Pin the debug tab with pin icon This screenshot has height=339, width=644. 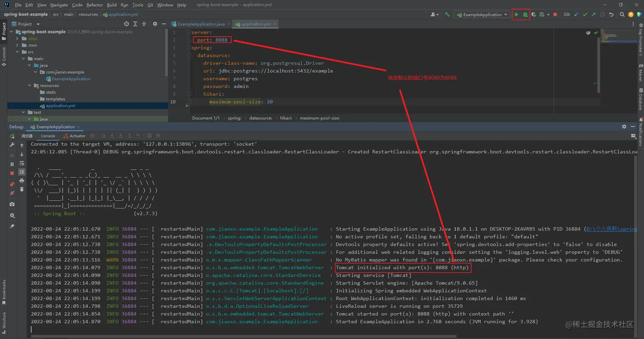point(12,226)
